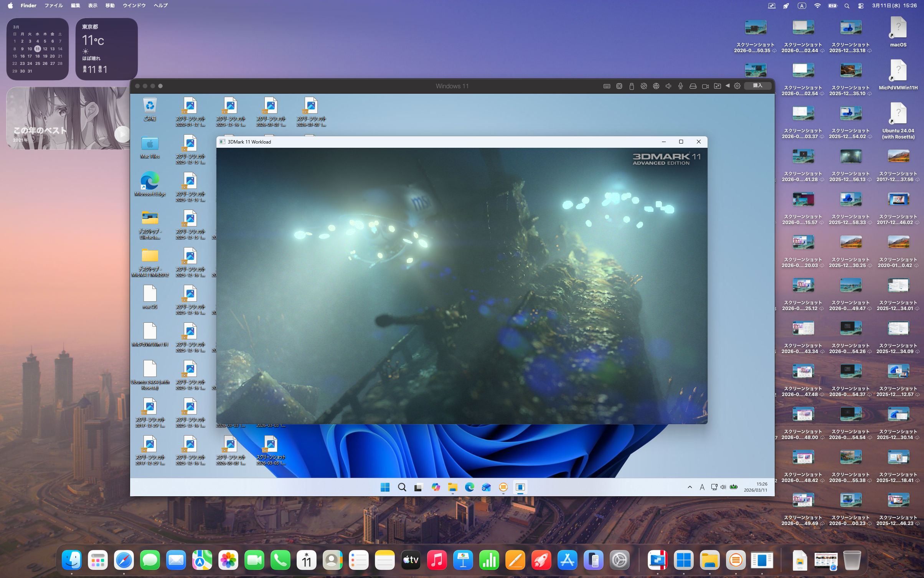Screen dimensions: 924x578
Task: Open the keyboard menu in the Parallels toolbar
Action: tap(607, 86)
